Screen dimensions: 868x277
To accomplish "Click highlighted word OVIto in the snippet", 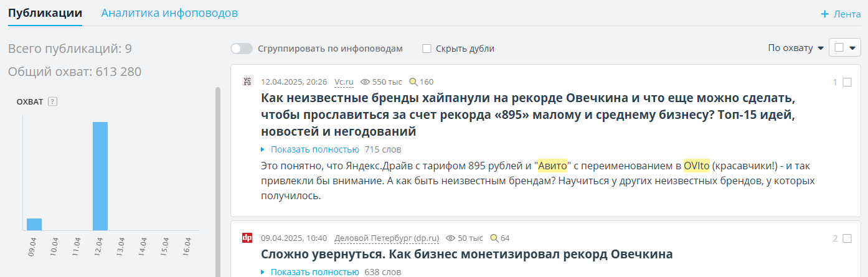I will pos(697,166).
